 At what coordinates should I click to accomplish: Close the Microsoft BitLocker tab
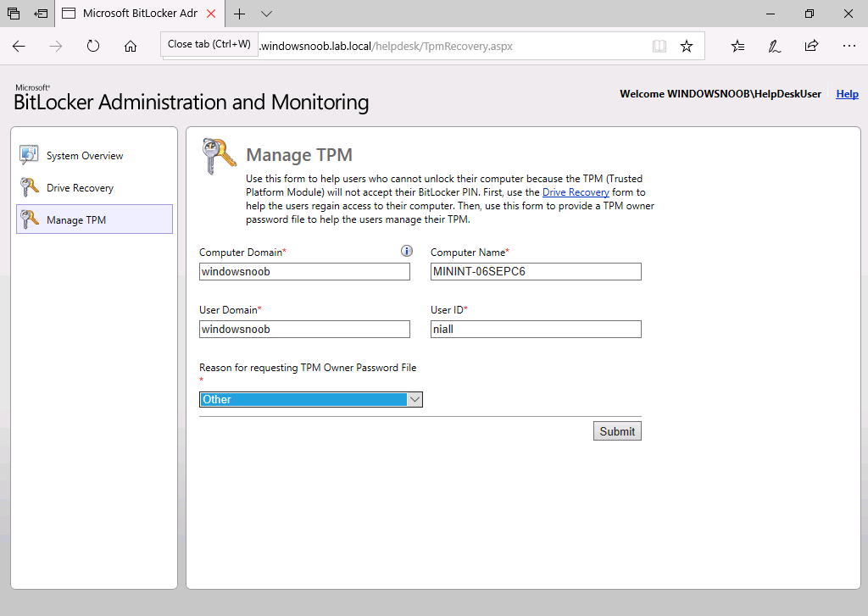[x=211, y=14]
